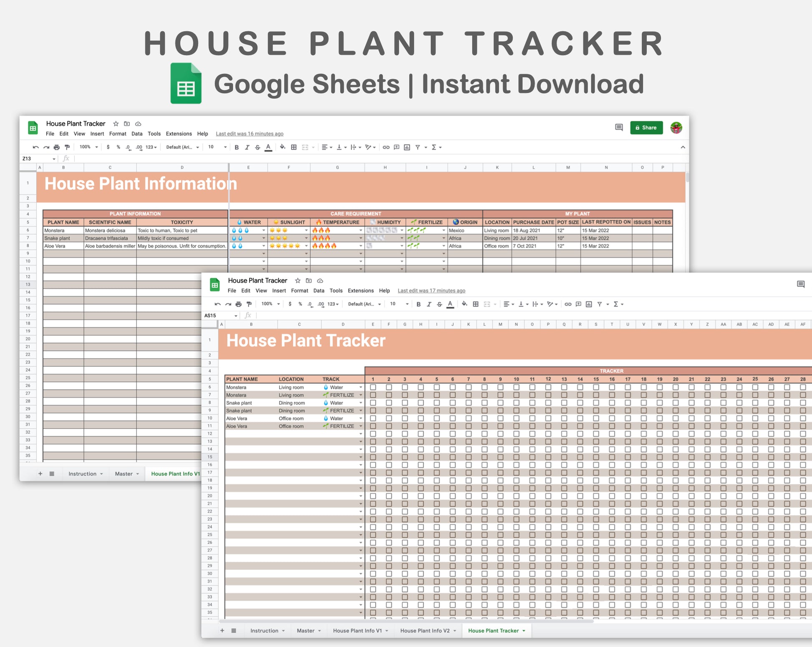Expand Monstera water level dropdown in back sheet
Screen dimensions: 812x647
point(263,230)
